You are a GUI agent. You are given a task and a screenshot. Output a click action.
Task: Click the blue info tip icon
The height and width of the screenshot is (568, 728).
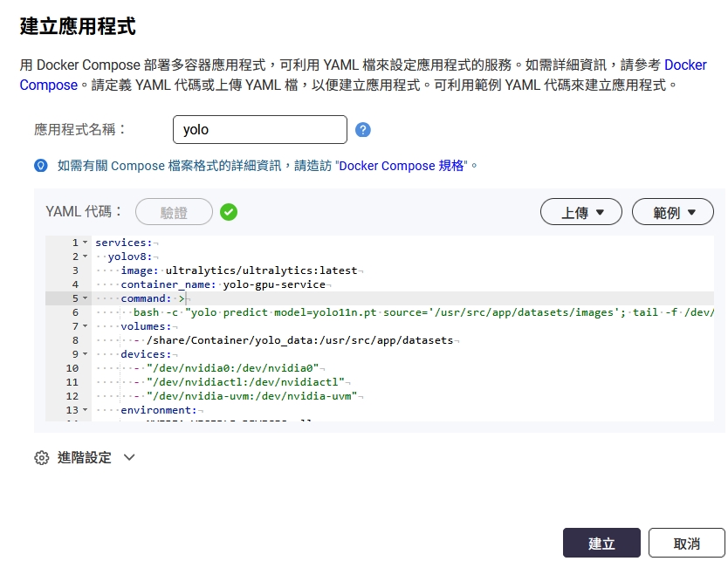[41, 165]
